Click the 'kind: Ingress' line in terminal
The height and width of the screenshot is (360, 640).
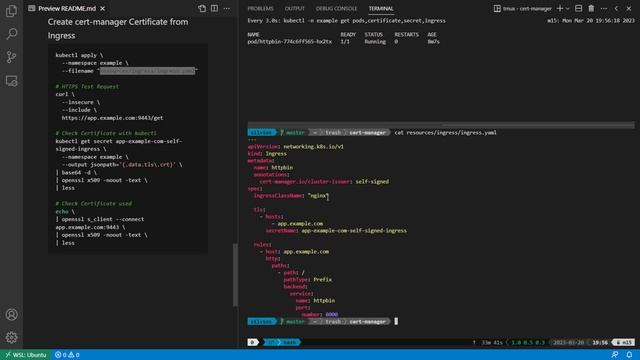pyautogui.click(x=267, y=154)
